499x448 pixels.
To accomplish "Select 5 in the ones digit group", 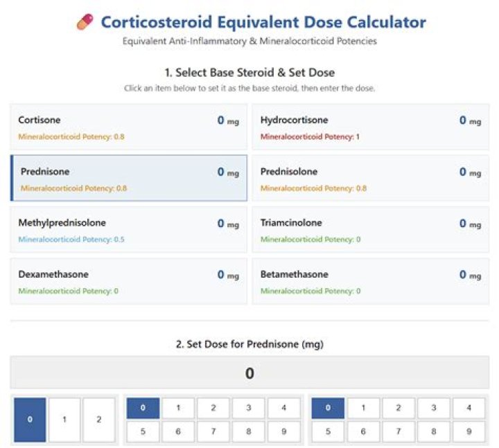I will coord(328,431).
